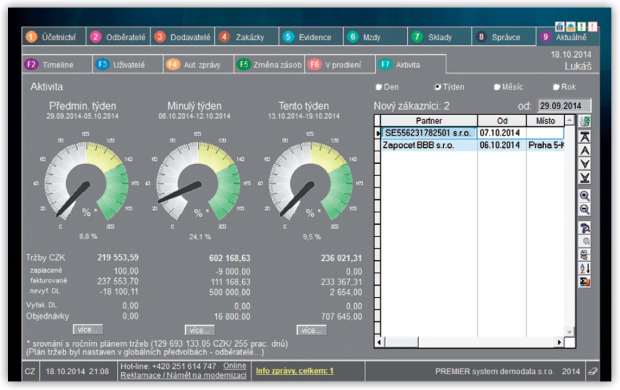Open the Účetnictví module tab

point(53,37)
